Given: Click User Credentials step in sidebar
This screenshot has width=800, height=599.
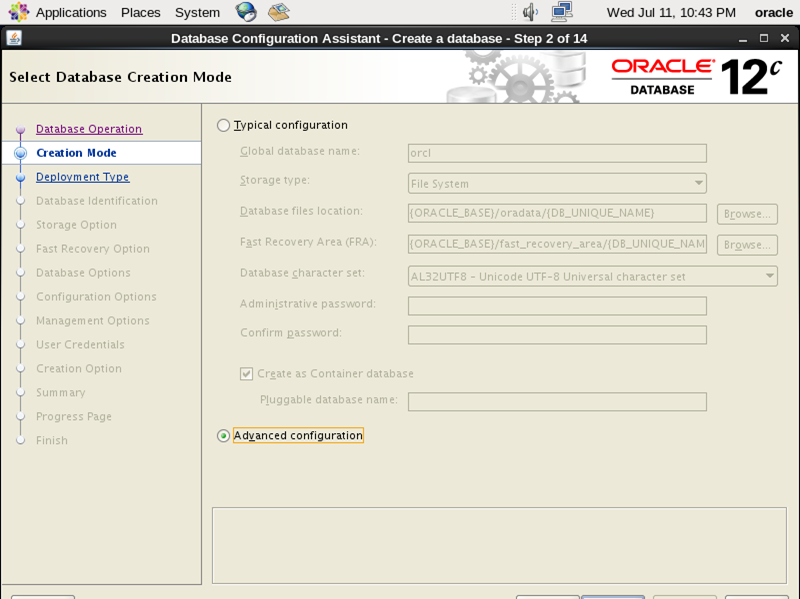Looking at the screenshot, I should pyautogui.click(x=80, y=344).
